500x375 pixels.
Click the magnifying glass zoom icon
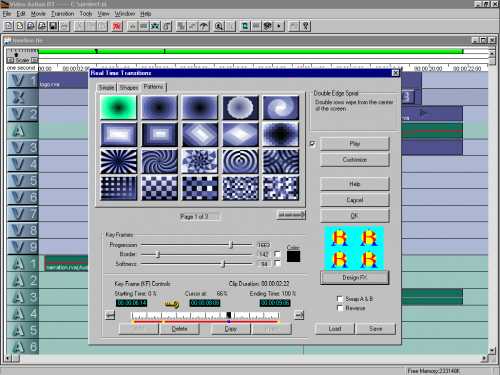tap(219, 26)
